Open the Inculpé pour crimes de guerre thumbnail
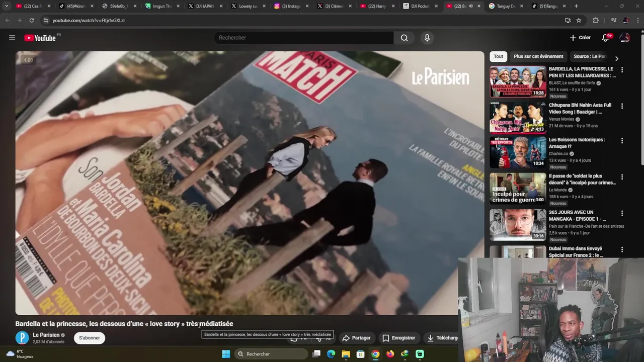644x362 pixels. pos(518,189)
